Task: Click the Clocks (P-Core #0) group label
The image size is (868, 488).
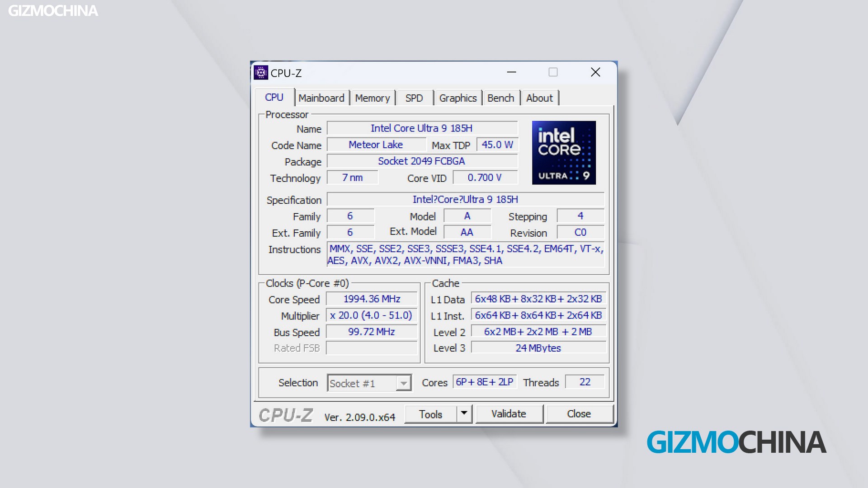Action: (307, 283)
